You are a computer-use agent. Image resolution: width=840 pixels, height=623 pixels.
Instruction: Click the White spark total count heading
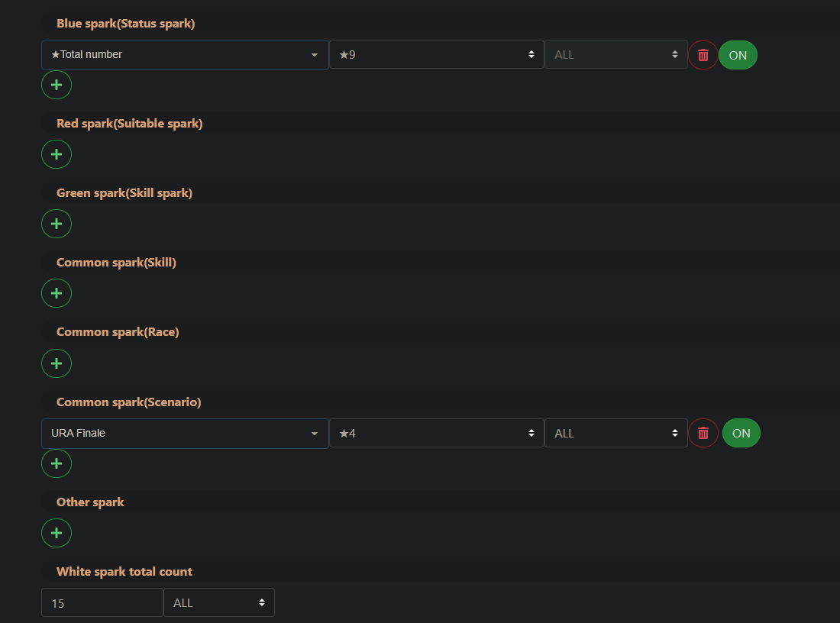[124, 572]
